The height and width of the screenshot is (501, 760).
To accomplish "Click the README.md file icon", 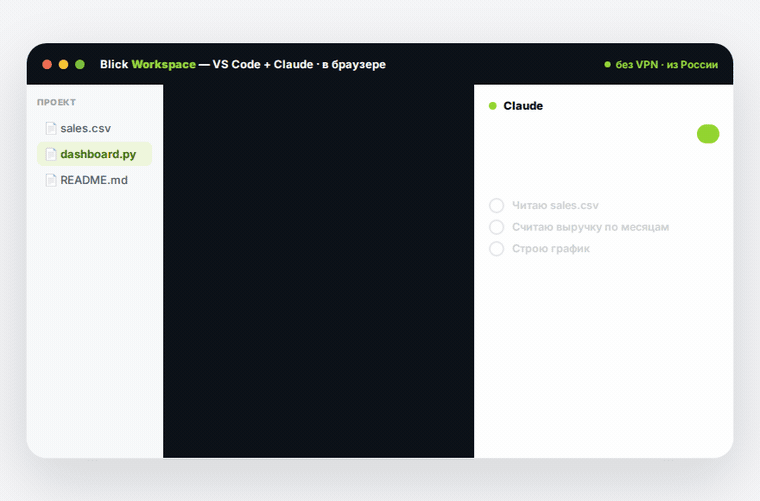I will coord(51,180).
